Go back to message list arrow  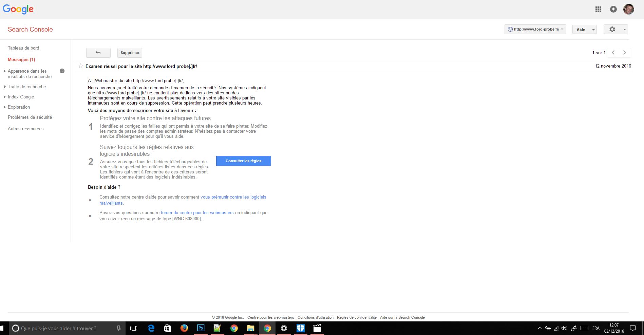[98, 53]
